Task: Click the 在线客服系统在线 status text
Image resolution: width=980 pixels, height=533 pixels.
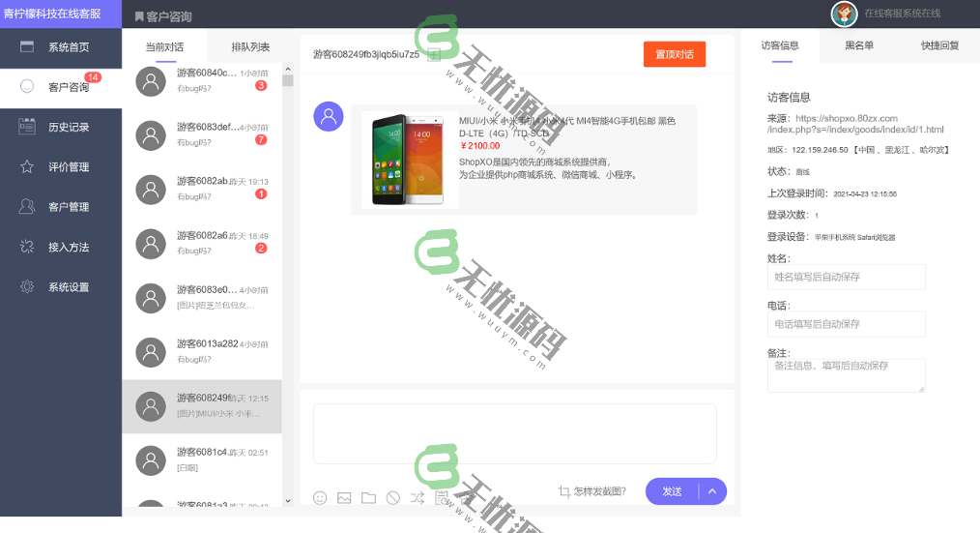Action: pyautogui.click(x=903, y=14)
